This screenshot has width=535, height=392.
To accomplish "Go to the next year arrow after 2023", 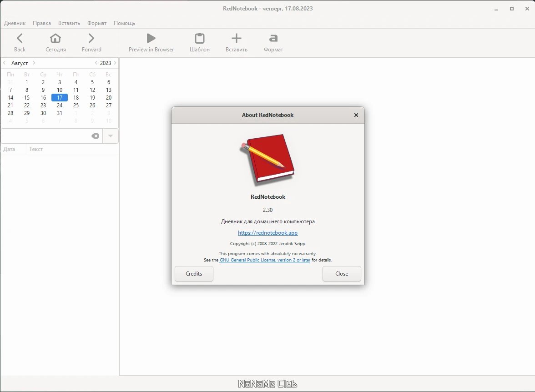I will point(115,63).
